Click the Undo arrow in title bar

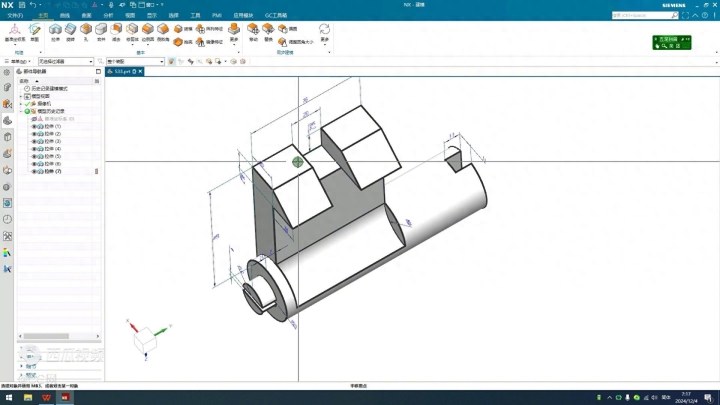pyautogui.click(x=33, y=5)
